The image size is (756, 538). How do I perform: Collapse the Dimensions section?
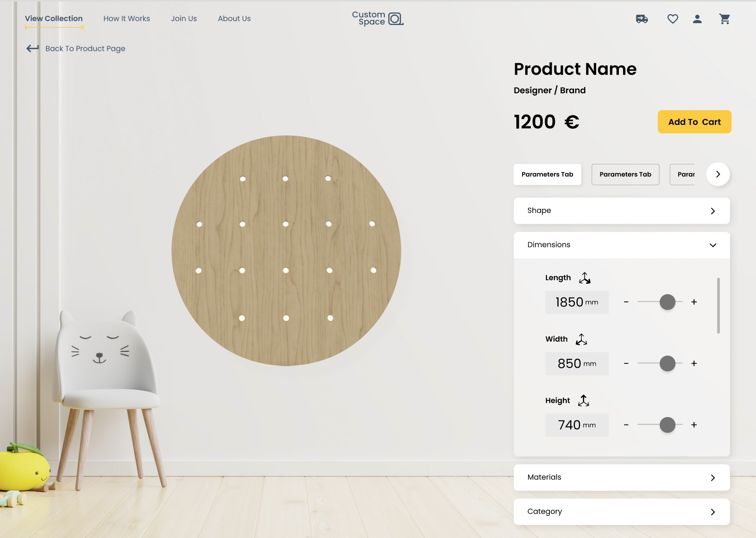point(622,245)
